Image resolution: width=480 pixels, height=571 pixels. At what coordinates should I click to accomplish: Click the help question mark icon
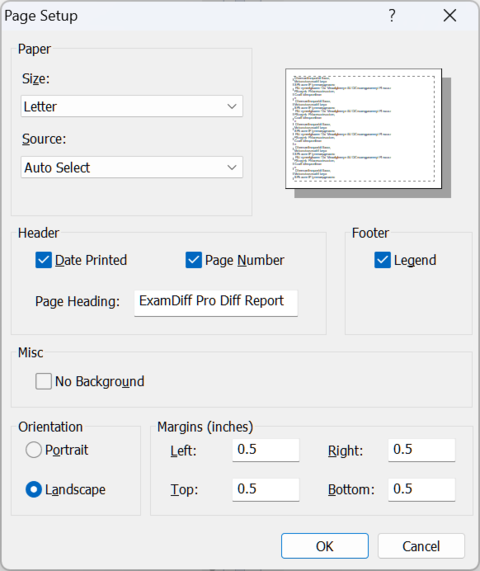click(x=392, y=16)
